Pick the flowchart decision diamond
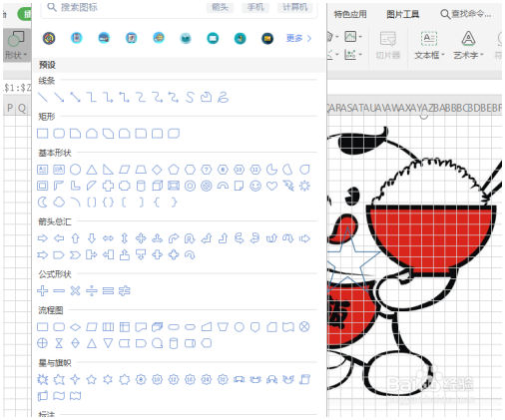Viewport: 505px width, 420px height. click(76, 327)
